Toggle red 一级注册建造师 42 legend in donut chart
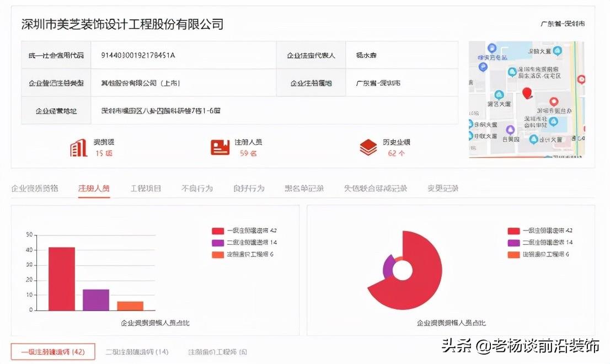 click(x=540, y=231)
